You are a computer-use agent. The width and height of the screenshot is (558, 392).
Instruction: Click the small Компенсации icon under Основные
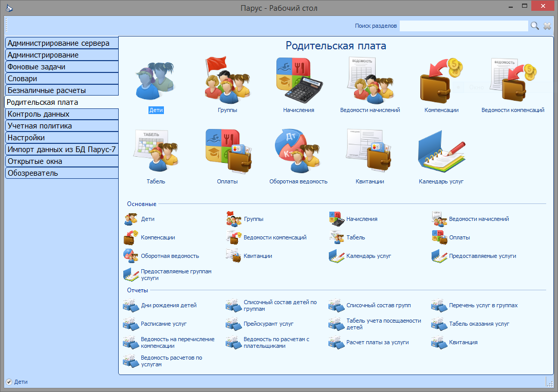pyautogui.click(x=131, y=238)
